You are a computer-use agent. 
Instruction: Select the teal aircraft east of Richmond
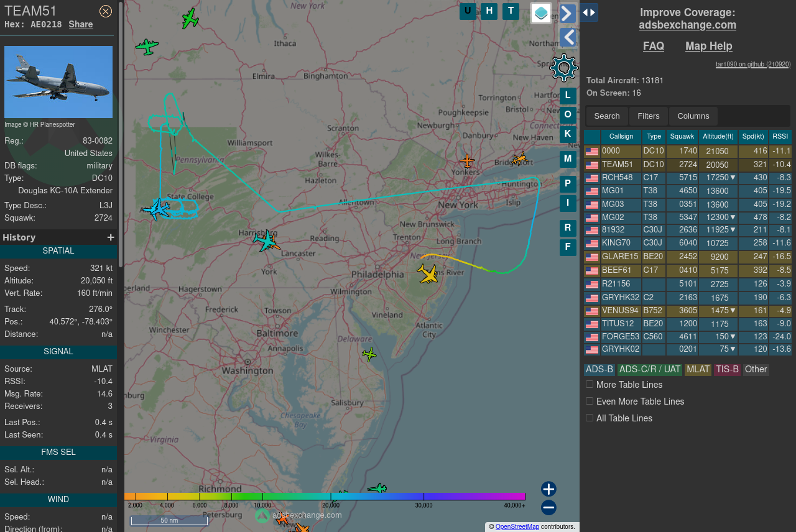(377, 488)
